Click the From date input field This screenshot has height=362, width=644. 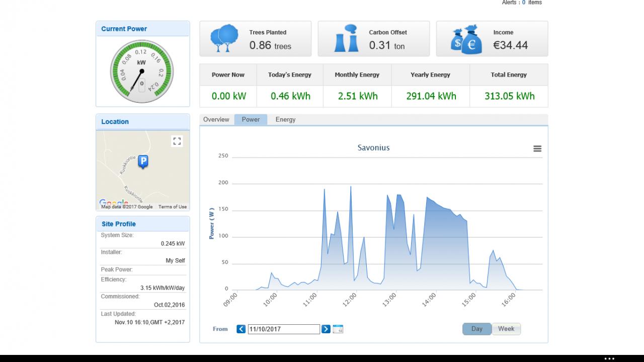(x=284, y=329)
